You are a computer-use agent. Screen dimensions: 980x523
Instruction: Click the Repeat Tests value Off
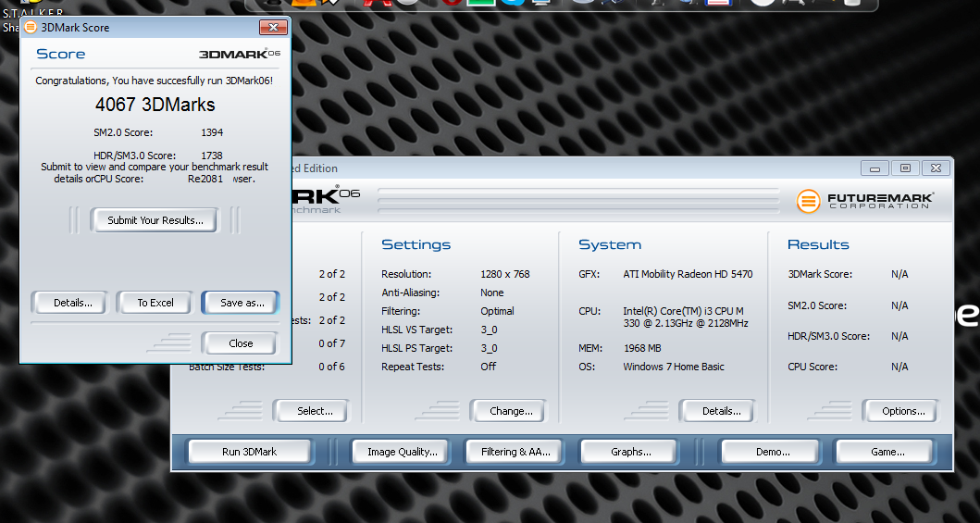488,367
